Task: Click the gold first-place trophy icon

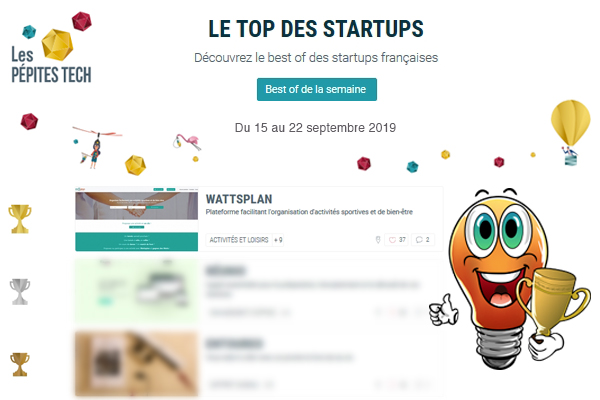Action: pyautogui.click(x=20, y=219)
